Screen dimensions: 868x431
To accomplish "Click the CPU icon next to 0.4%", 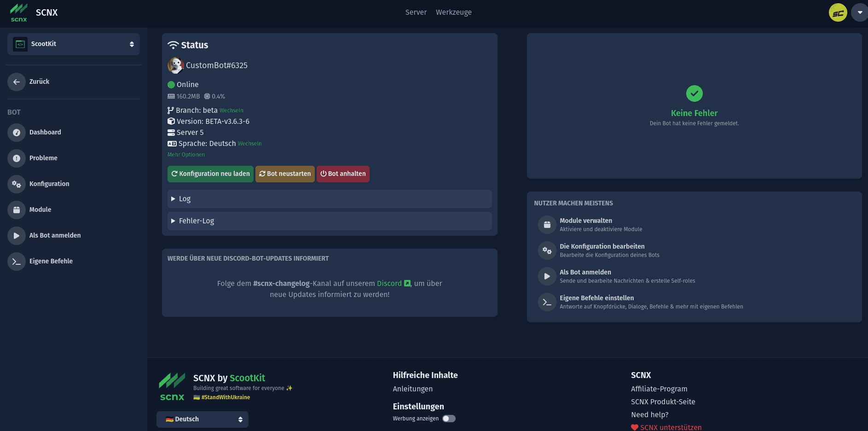I will coord(207,97).
